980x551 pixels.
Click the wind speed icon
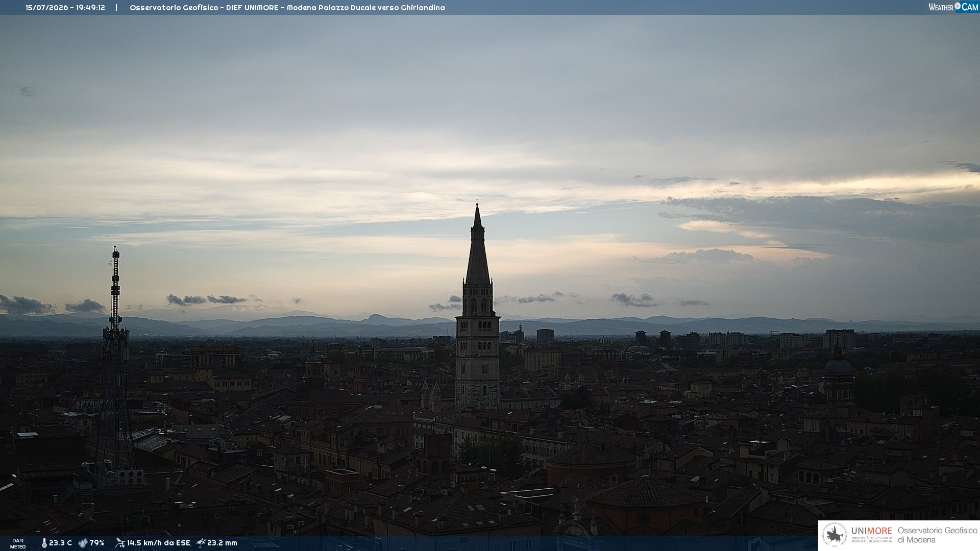pyautogui.click(x=120, y=543)
